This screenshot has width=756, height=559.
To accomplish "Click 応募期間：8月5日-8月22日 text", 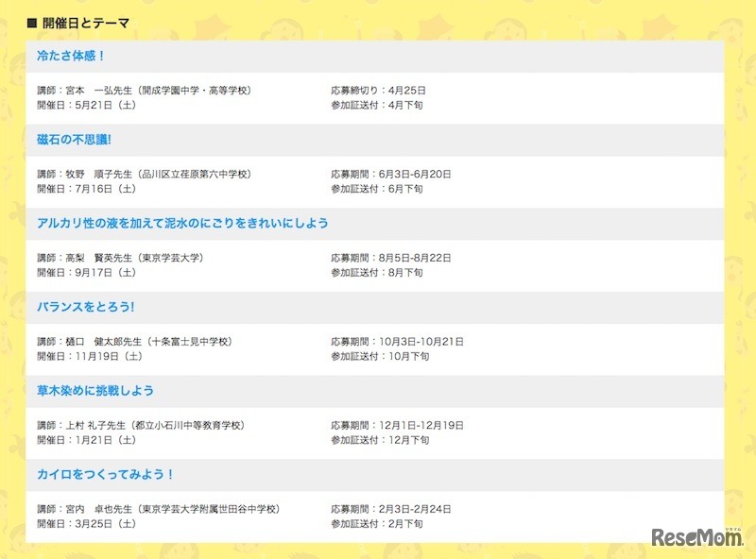I will (x=391, y=256).
